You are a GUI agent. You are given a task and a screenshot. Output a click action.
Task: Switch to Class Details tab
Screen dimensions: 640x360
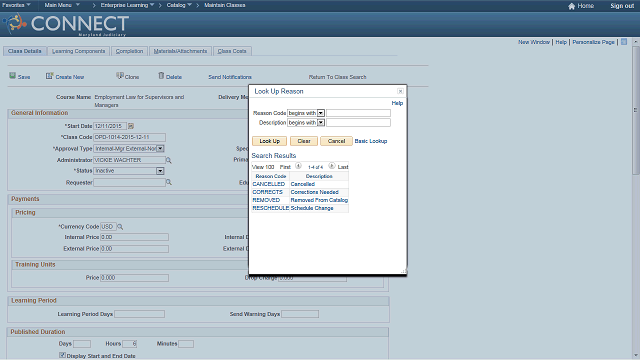tap(24, 51)
